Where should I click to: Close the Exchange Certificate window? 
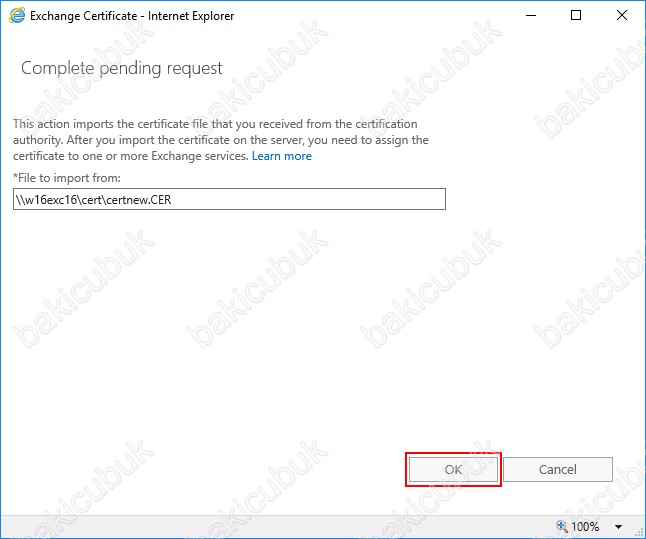coord(622,16)
